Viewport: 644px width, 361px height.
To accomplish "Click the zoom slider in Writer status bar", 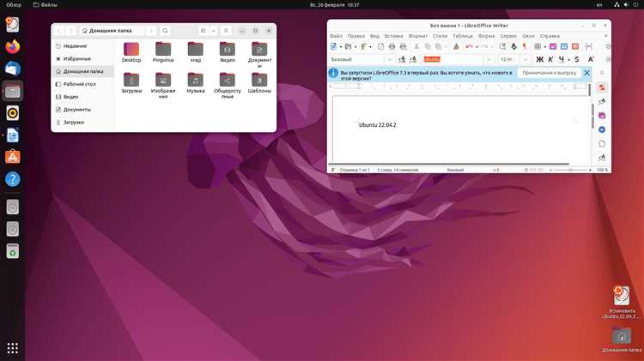I will pyautogui.click(x=570, y=170).
